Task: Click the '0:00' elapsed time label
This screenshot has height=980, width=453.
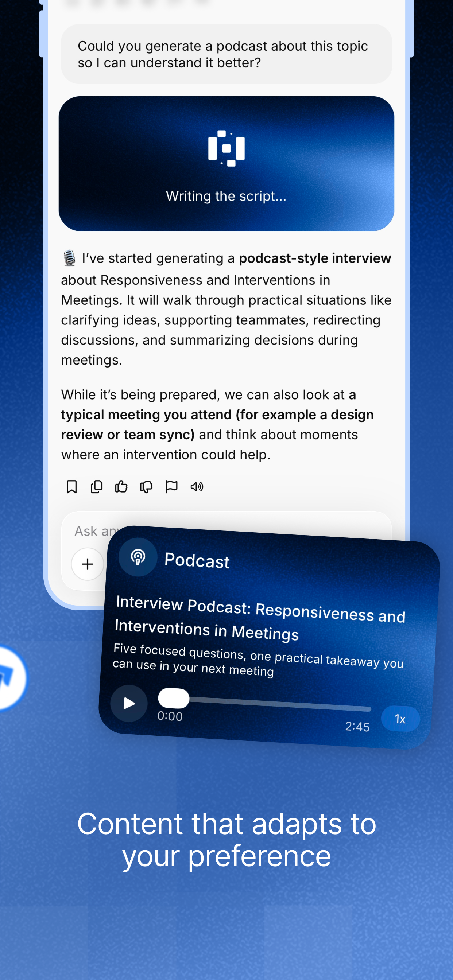Action: click(x=170, y=716)
